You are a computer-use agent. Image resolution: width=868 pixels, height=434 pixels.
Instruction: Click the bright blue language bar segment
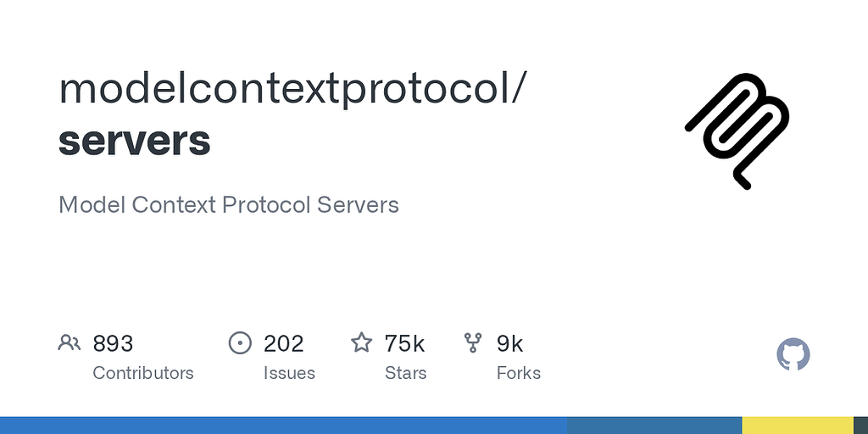[x=283, y=426]
